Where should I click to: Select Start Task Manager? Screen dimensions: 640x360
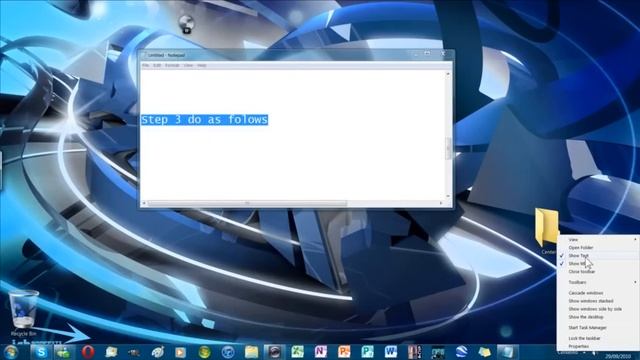click(x=598, y=328)
